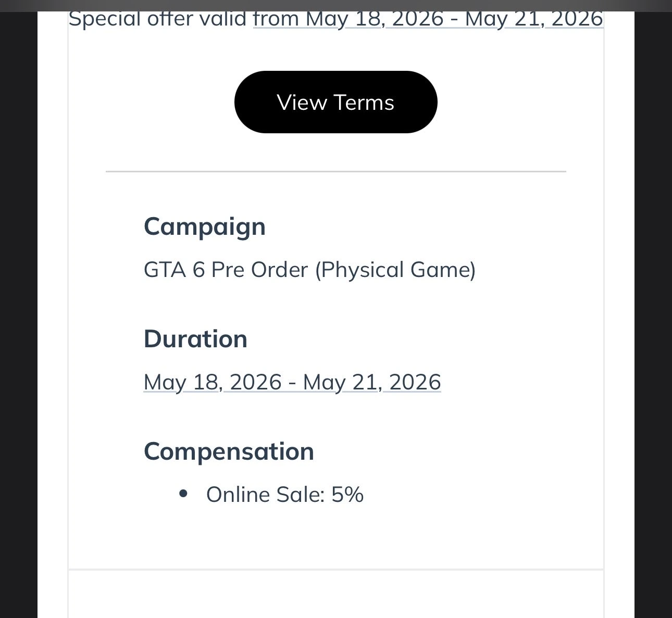Screen dimensions: 672x618
Task: Open the date range link under Duration
Action: click(292, 382)
